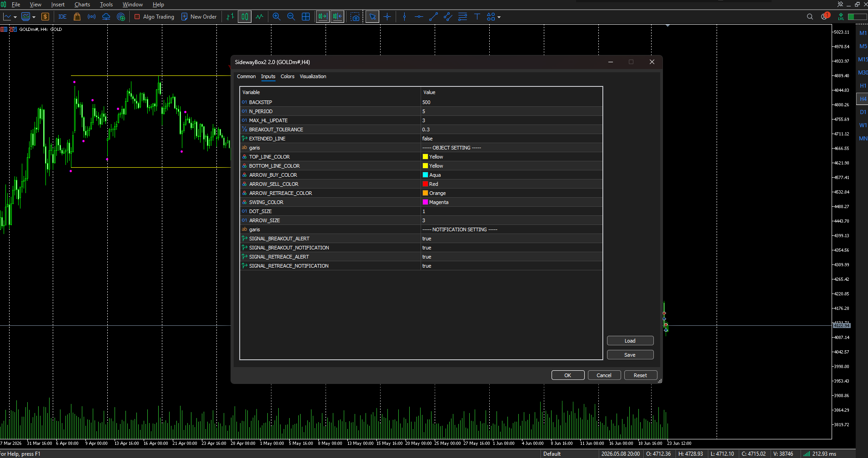Zoom out on the chart

point(291,17)
